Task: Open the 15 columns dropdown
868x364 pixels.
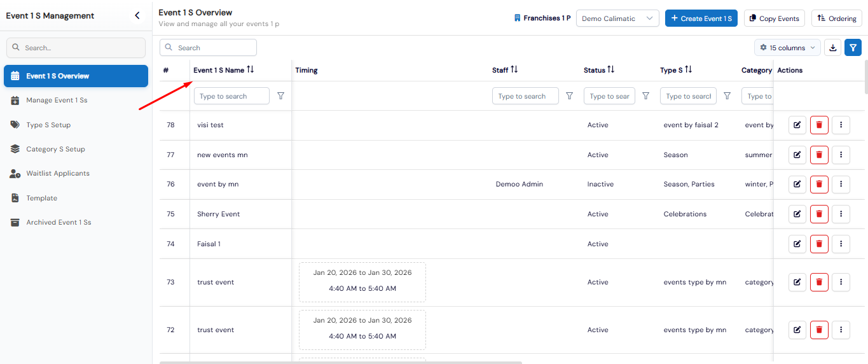Action: 787,48
